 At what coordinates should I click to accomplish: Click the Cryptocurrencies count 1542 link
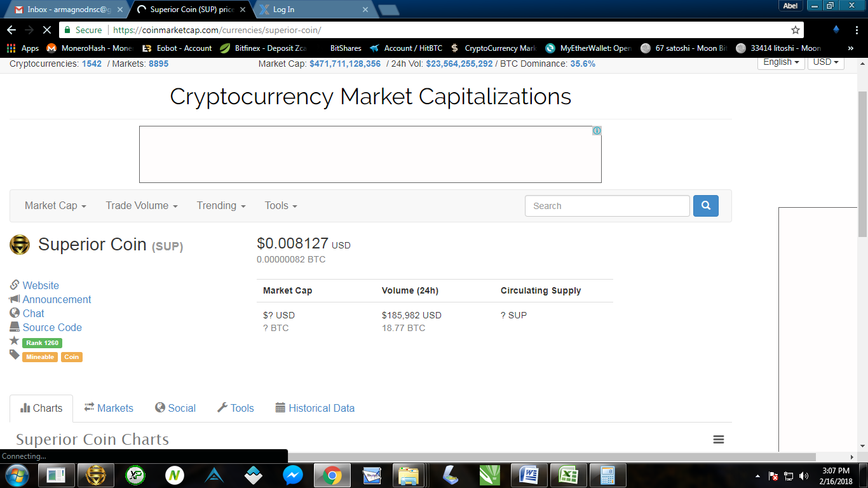(92, 64)
